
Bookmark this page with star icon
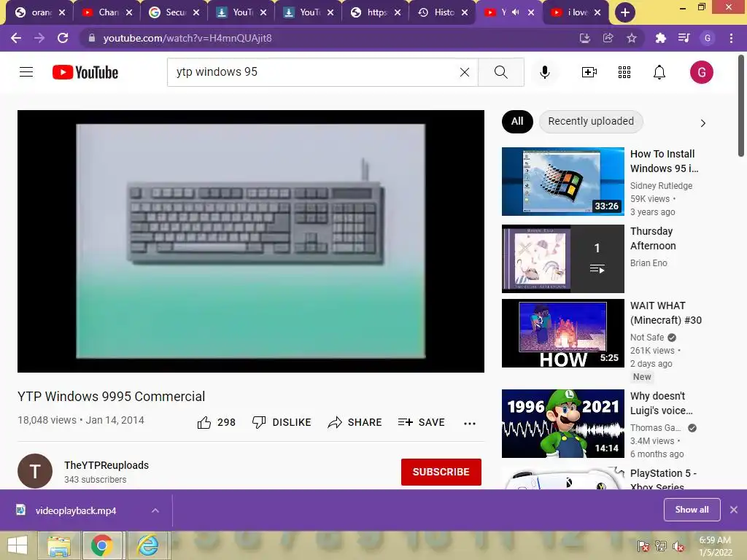[x=632, y=38]
